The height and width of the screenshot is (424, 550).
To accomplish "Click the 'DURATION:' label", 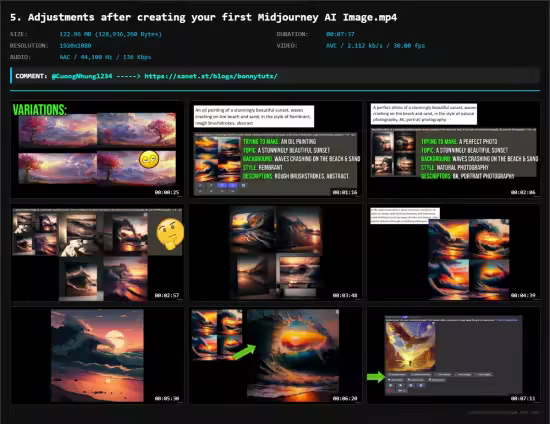I will click(292, 34).
